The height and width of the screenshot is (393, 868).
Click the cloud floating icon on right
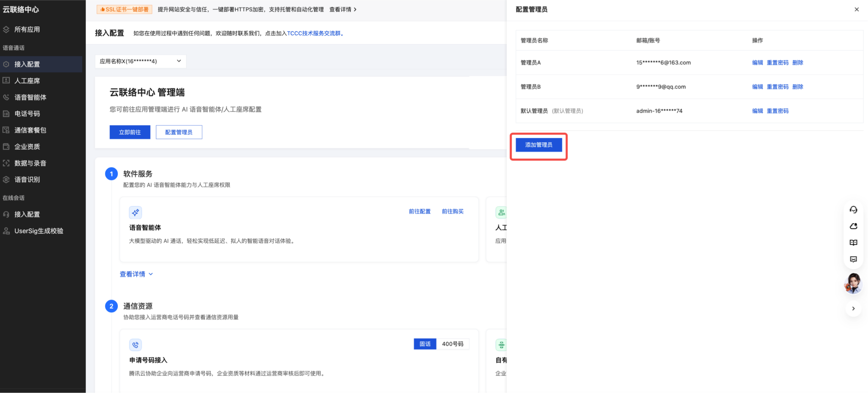click(x=853, y=226)
